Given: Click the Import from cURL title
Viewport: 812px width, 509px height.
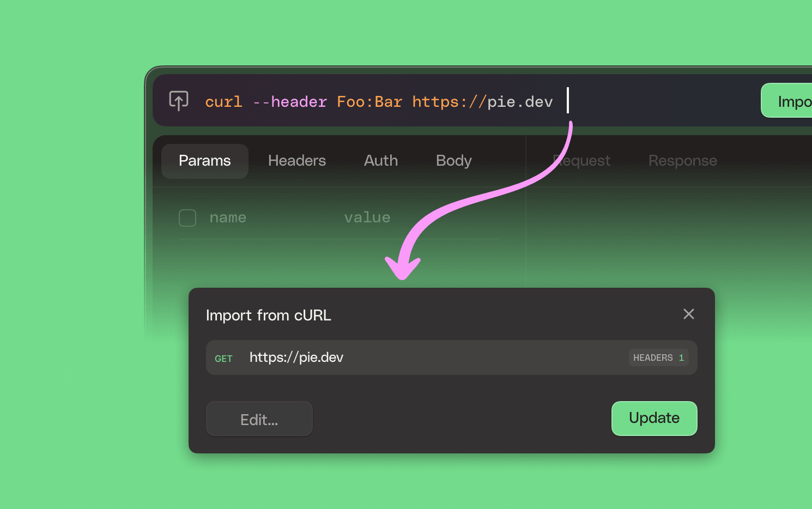Looking at the screenshot, I should (x=269, y=316).
